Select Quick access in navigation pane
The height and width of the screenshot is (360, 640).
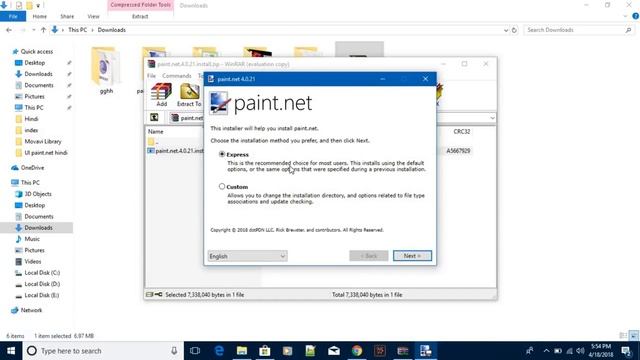(x=37, y=51)
